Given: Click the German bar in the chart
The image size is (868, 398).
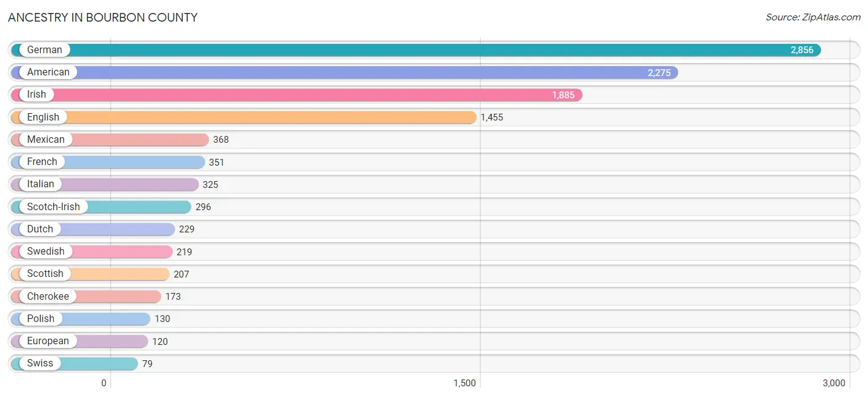Looking at the screenshot, I should 416,50.
